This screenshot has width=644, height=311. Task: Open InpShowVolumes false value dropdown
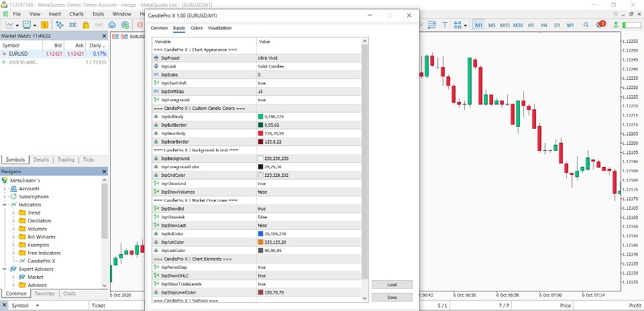309,192
